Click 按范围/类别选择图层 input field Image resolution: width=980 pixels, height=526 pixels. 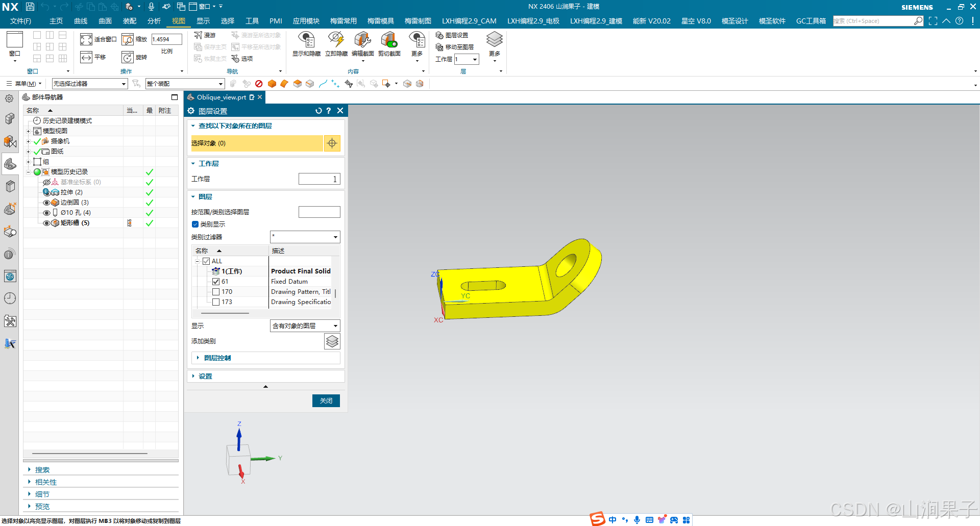pyautogui.click(x=320, y=212)
